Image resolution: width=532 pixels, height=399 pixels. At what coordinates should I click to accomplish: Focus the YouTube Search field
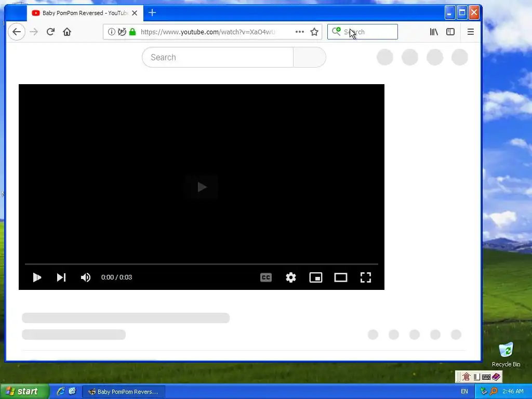coord(218,57)
